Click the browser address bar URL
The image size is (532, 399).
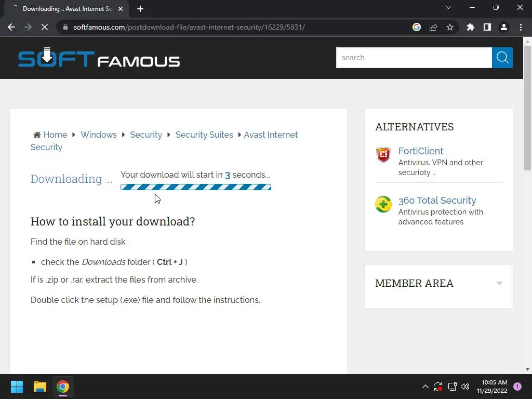click(x=189, y=27)
